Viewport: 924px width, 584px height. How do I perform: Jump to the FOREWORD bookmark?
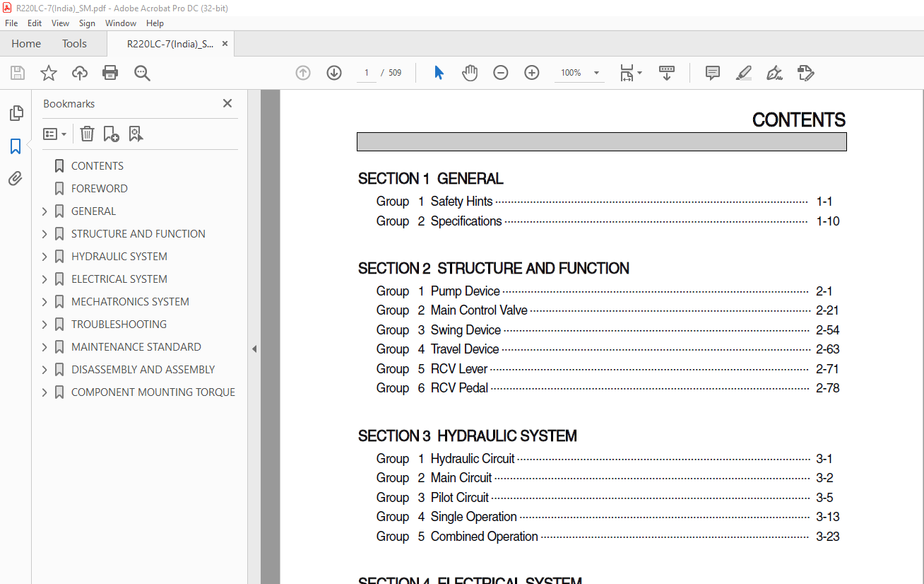[100, 189]
